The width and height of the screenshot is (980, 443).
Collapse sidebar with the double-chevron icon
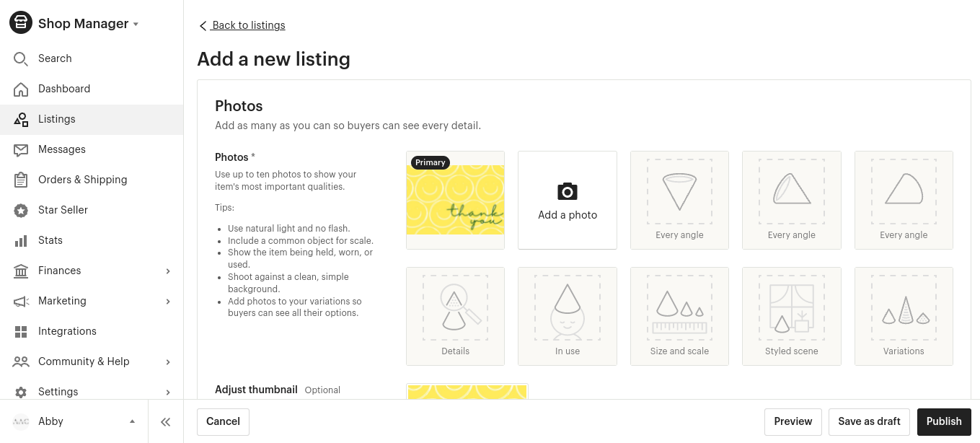(165, 422)
